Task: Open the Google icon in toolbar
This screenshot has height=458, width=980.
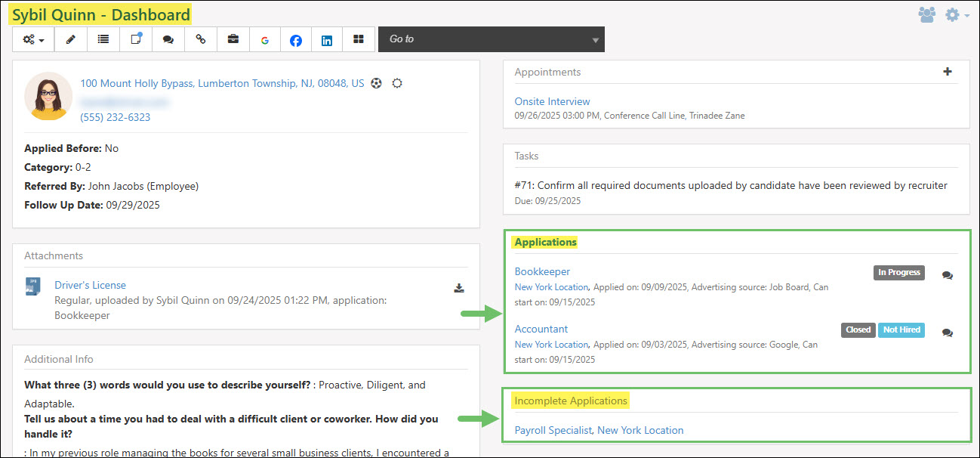Action: 264,39
